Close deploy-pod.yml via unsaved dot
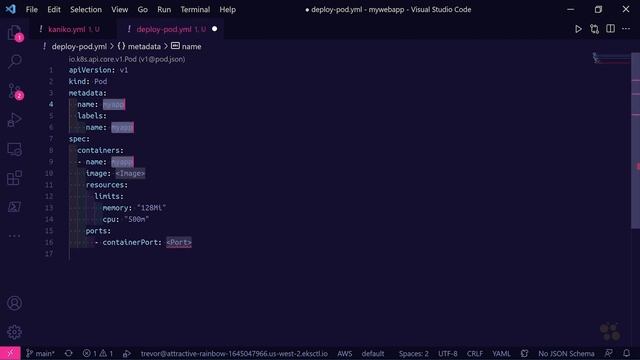The width and height of the screenshot is (640, 360). click(x=214, y=29)
